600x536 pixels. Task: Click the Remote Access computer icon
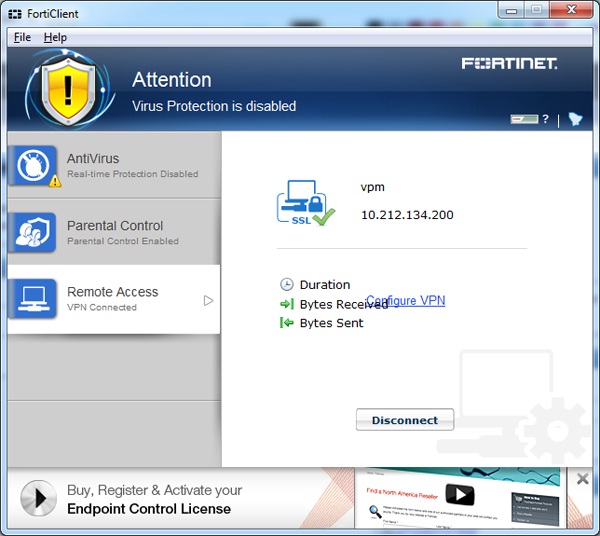pos(33,299)
